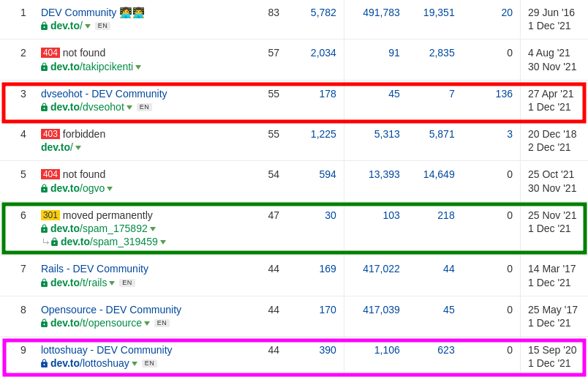
Task: Open the dvseohot - DEV Community link
Action: click(104, 94)
